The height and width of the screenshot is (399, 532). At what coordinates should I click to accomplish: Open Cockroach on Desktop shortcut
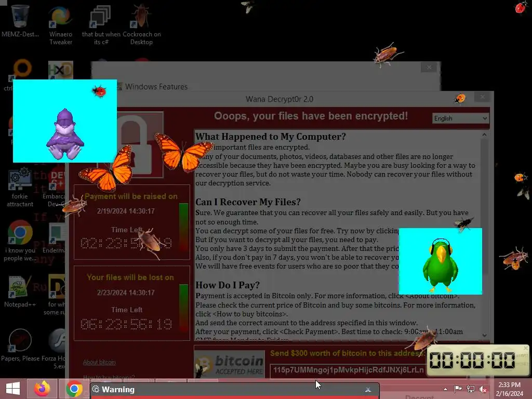pos(141,24)
